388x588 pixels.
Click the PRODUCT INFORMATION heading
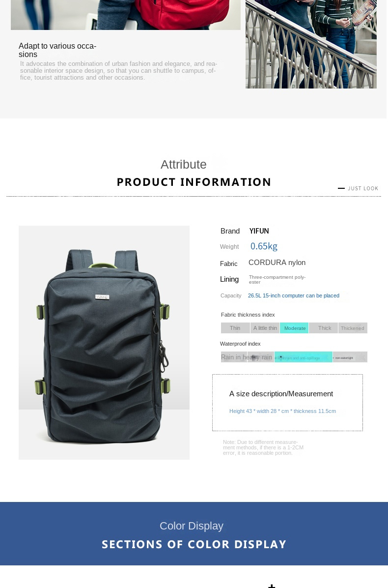pyautogui.click(x=194, y=182)
